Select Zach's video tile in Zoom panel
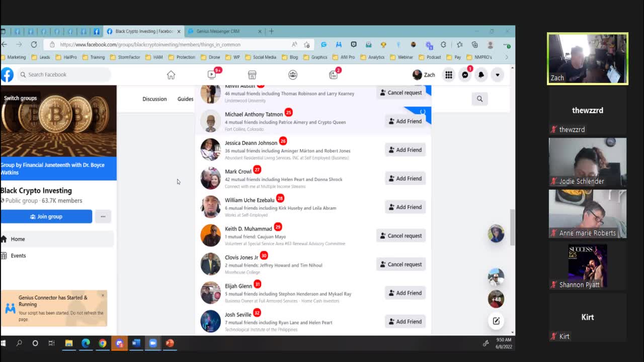The image size is (644, 362). pos(588,59)
